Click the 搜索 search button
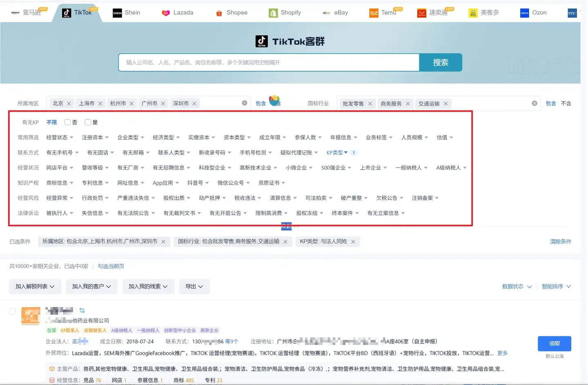Image resolution: width=588 pixels, height=385 pixels. [x=441, y=63]
